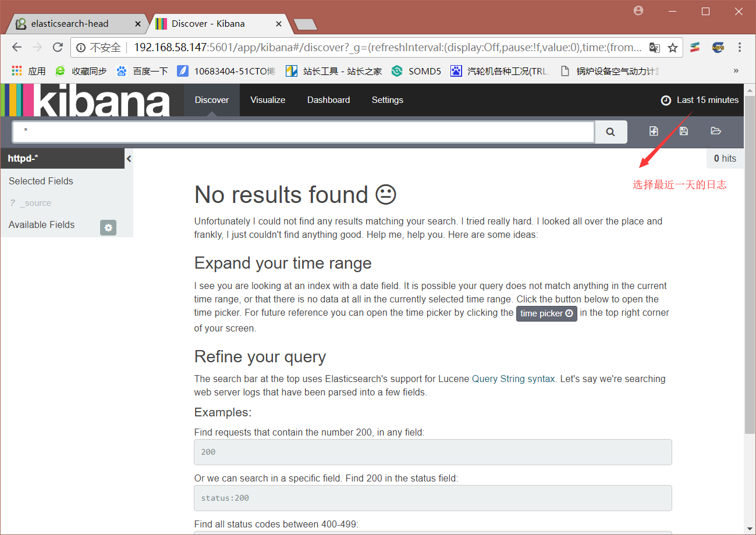Open the Load Saved Search folder icon

click(716, 131)
